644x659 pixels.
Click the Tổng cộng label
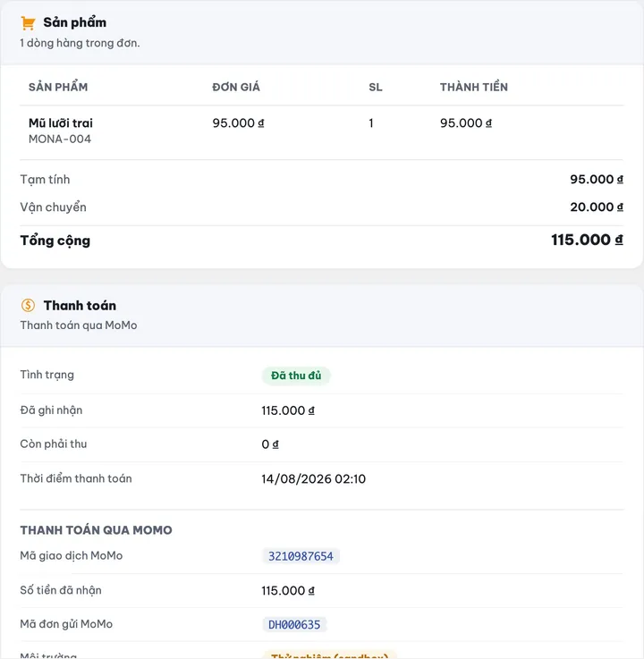pos(55,241)
